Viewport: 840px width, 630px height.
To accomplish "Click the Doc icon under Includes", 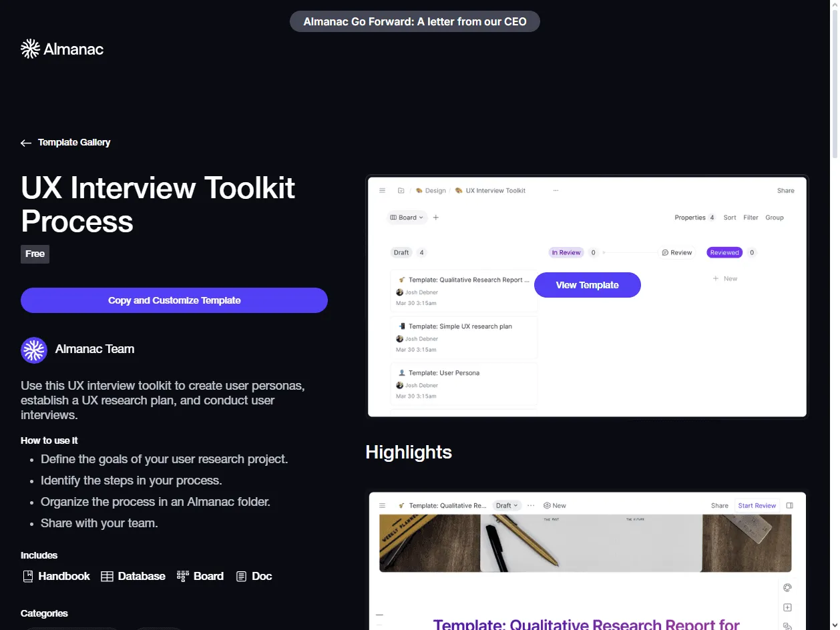I will (x=242, y=577).
